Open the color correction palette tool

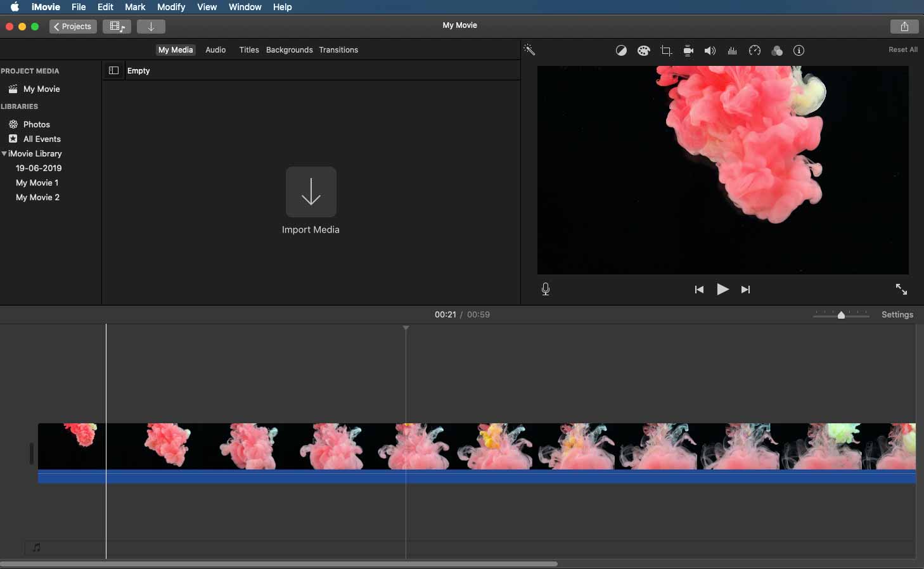(x=643, y=51)
